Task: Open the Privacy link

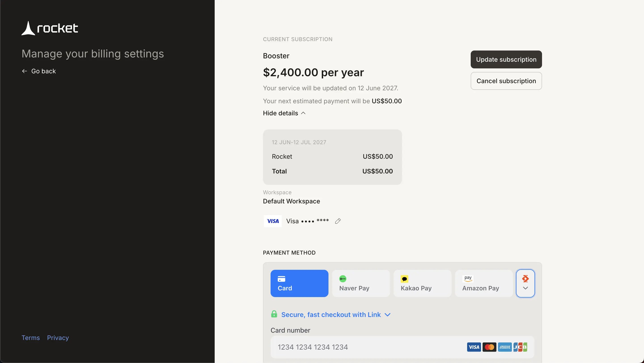Action: [58, 338]
